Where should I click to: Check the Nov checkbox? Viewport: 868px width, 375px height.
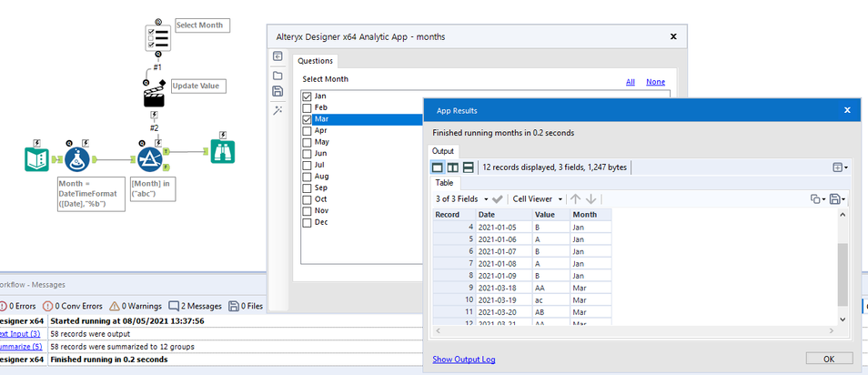pos(308,211)
